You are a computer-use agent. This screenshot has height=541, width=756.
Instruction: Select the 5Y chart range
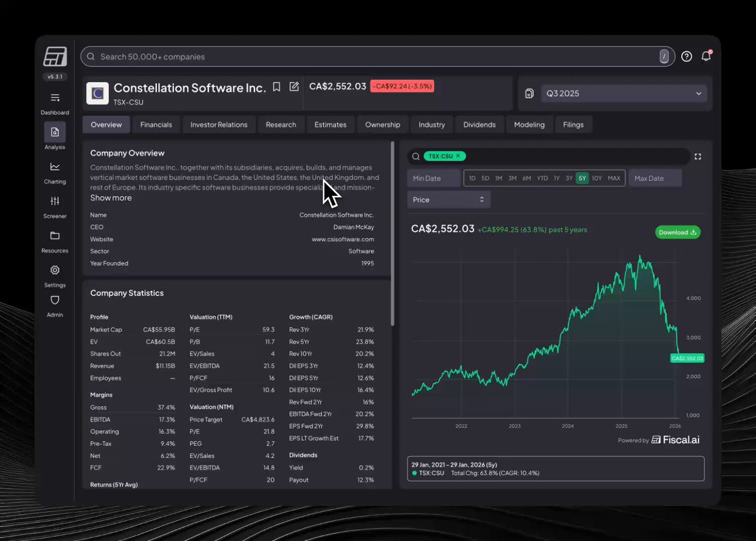coord(581,178)
